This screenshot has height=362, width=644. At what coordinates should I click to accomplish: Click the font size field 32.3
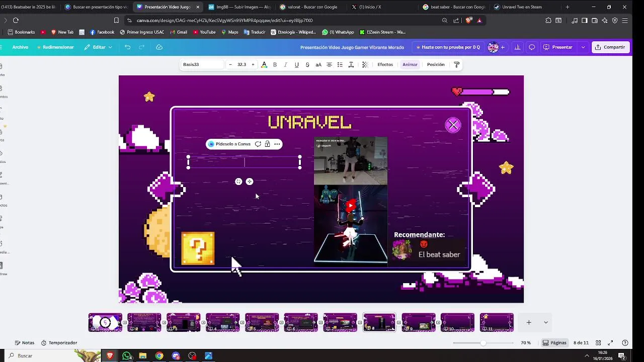(x=242, y=64)
